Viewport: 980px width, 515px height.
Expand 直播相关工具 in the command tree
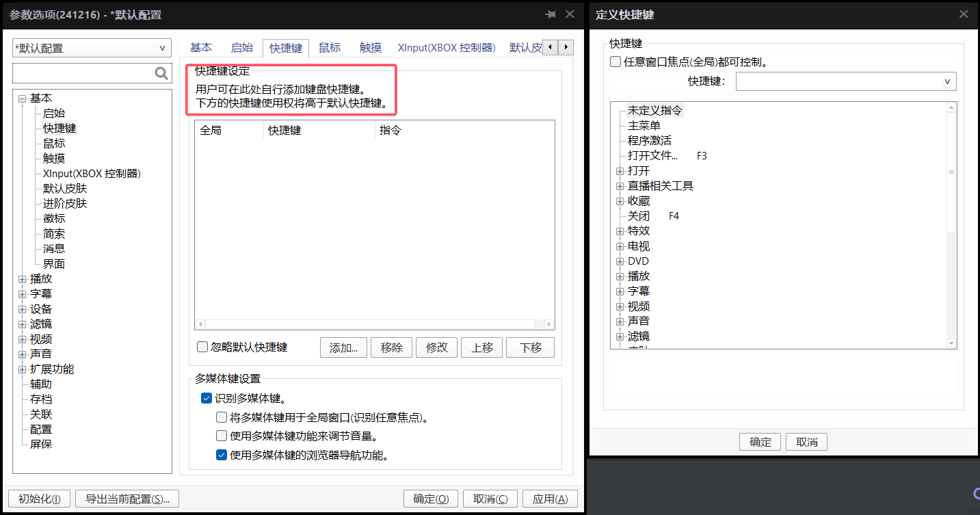point(620,186)
